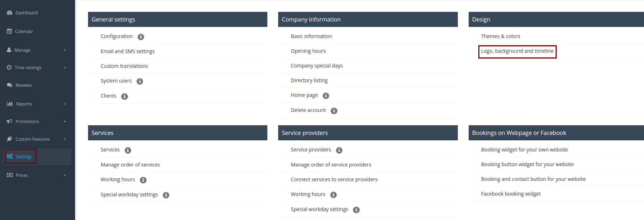Expand the Custom Features submenu

click(65, 139)
